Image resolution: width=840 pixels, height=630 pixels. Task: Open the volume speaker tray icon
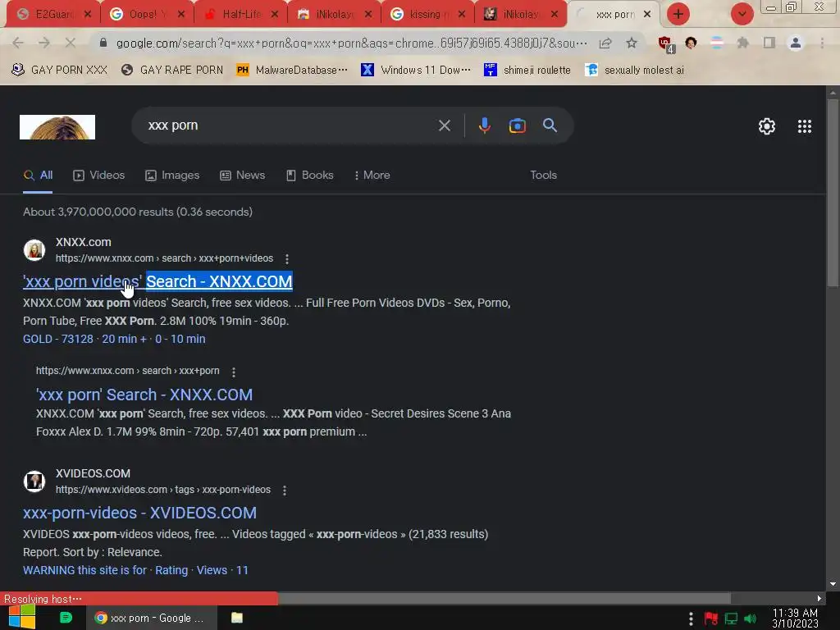point(751,619)
